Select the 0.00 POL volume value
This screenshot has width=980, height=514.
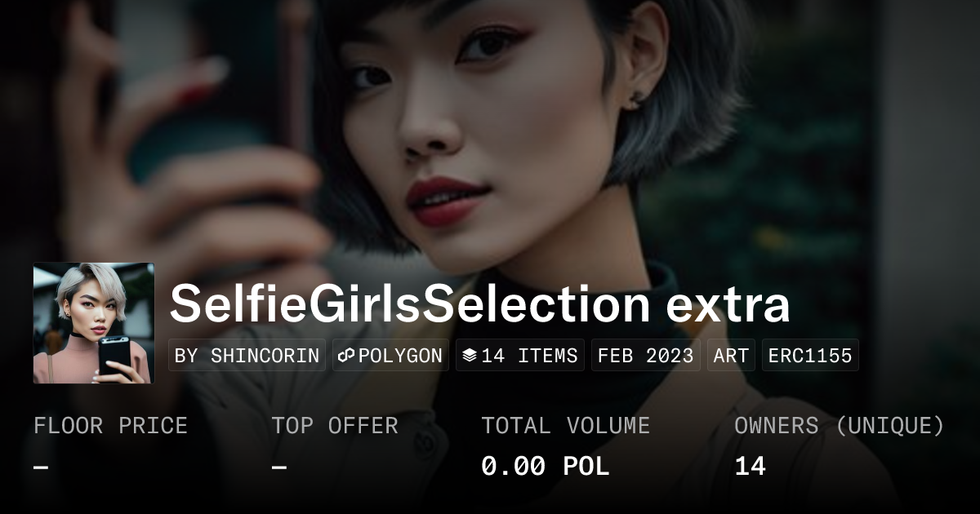(545, 467)
